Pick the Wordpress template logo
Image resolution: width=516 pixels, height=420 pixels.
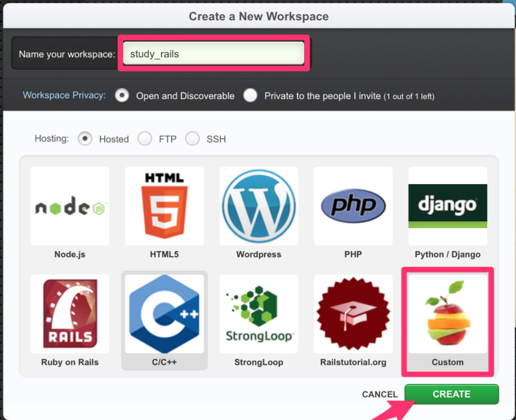(x=259, y=206)
